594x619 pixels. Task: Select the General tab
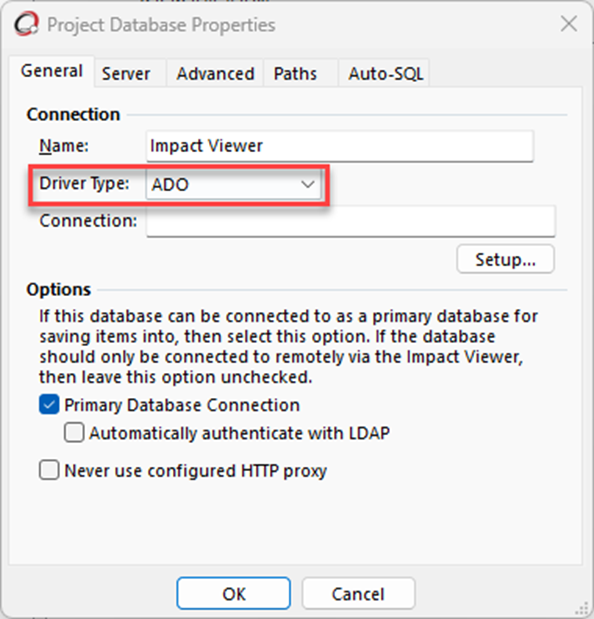tap(52, 71)
